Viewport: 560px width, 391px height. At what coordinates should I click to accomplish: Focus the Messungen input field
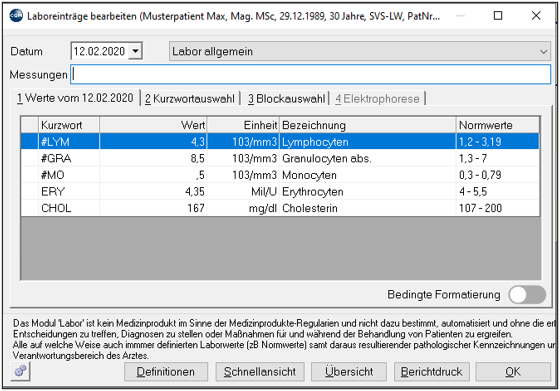pyautogui.click(x=310, y=74)
